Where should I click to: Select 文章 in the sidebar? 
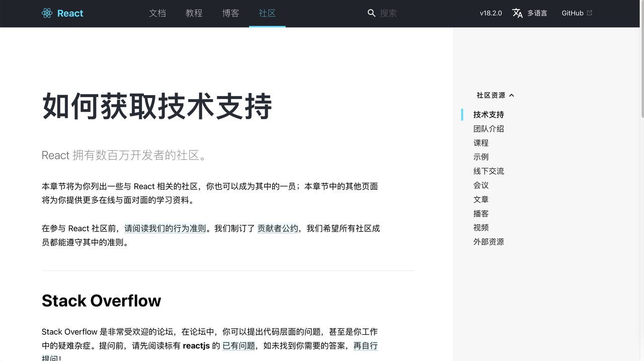point(481,199)
